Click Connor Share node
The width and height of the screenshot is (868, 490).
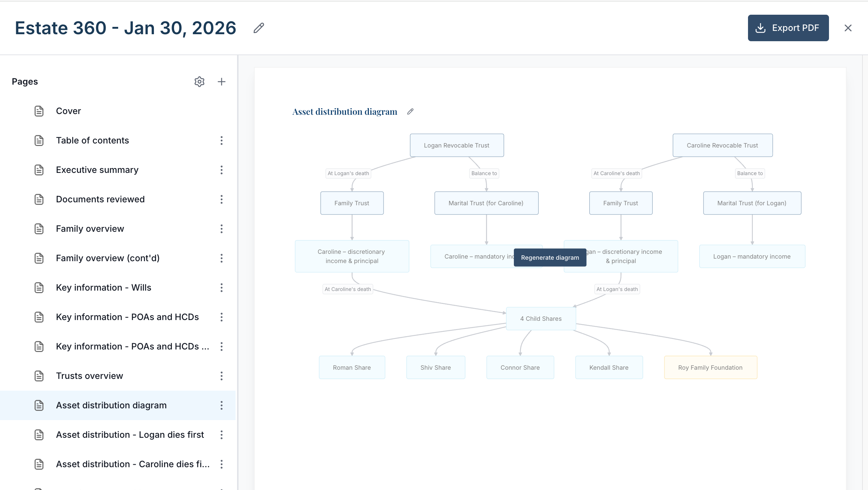point(520,367)
